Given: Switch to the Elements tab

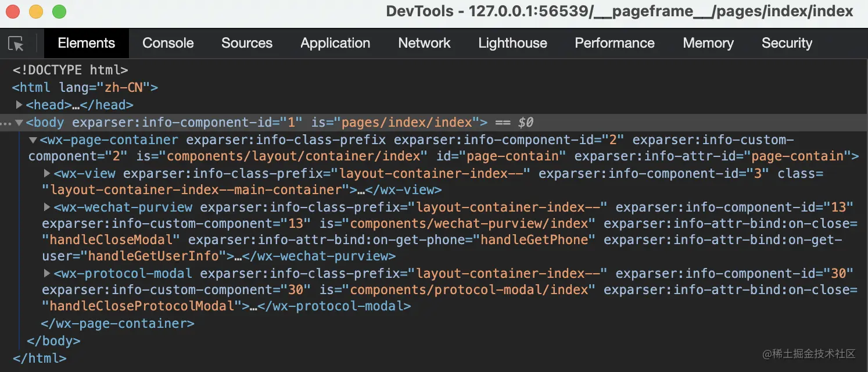Looking at the screenshot, I should coord(87,43).
